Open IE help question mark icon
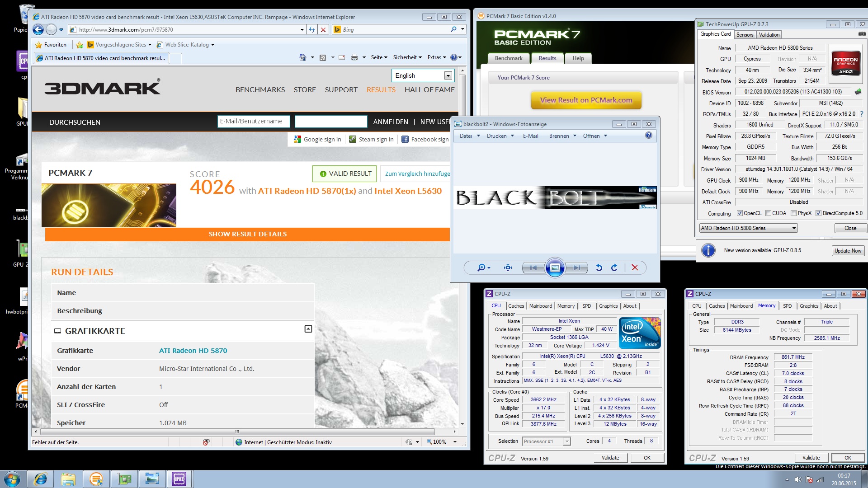 pyautogui.click(x=454, y=57)
